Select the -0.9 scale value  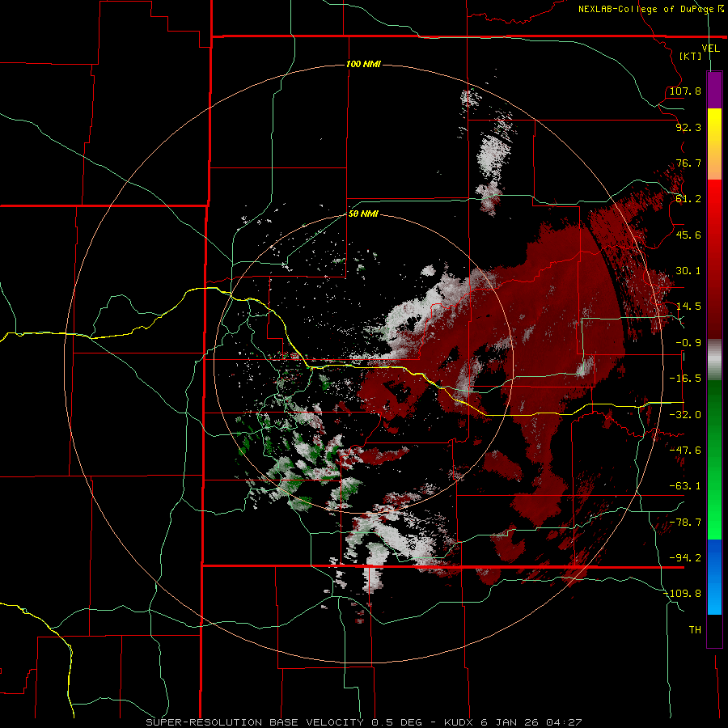click(x=688, y=343)
